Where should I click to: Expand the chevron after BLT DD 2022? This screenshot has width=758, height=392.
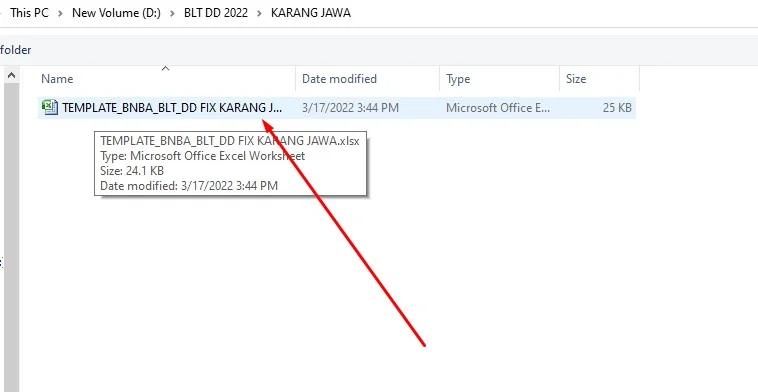click(259, 13)
